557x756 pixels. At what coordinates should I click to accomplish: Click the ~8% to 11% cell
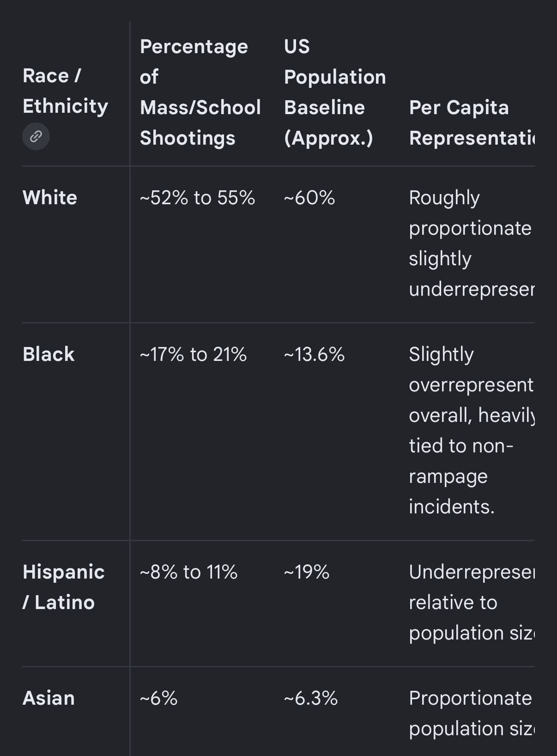[188, 572]
